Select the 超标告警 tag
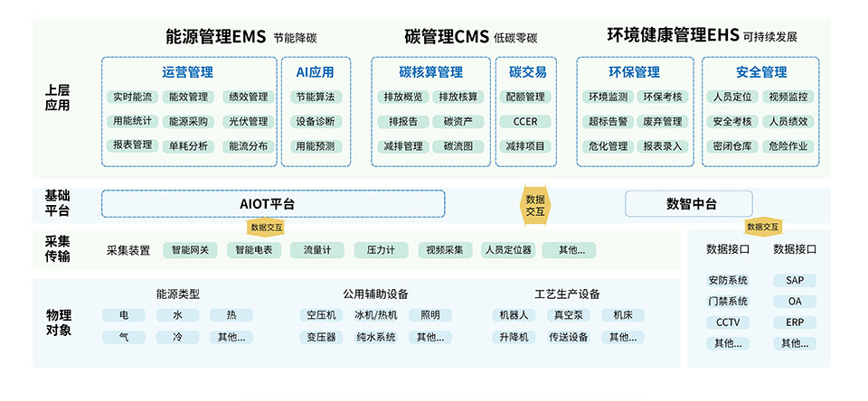Screen dimensions: 868x401 (x=608, y=121)
